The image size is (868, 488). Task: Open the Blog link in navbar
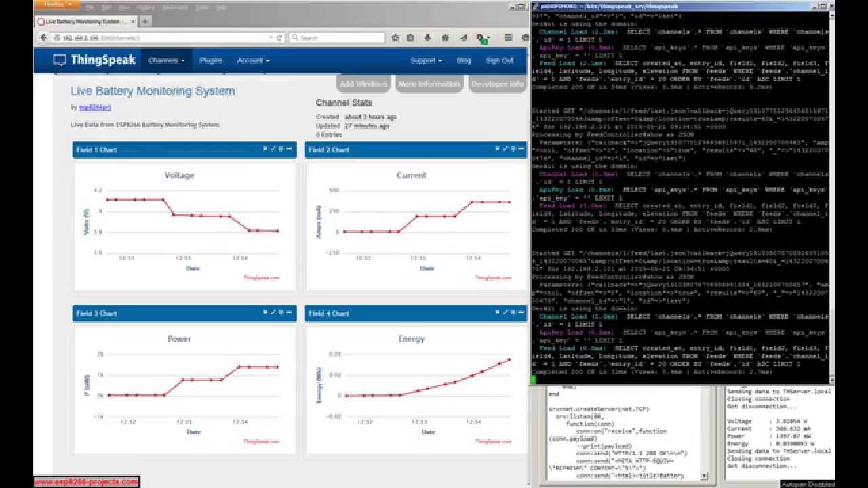464,60
